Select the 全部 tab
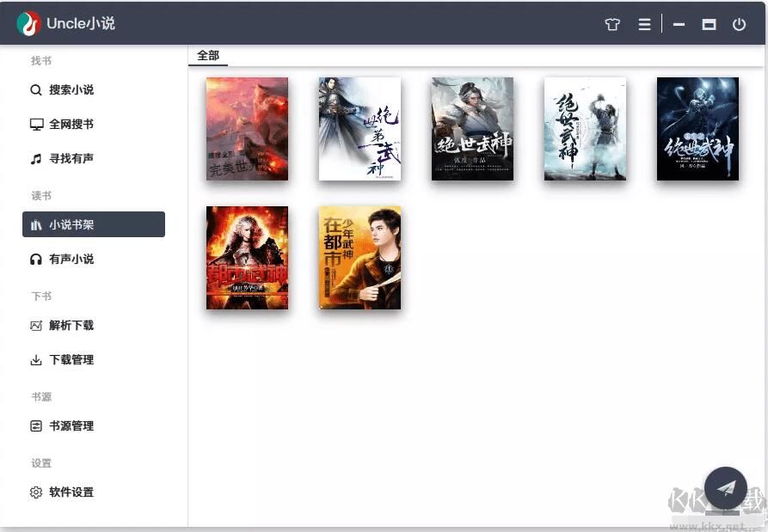768x532 pixels. tap(208, 55)
